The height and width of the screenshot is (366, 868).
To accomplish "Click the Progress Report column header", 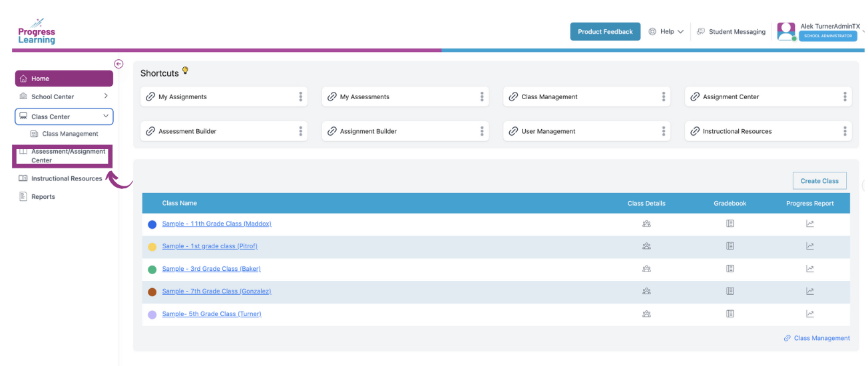I will tap(809, 203).
